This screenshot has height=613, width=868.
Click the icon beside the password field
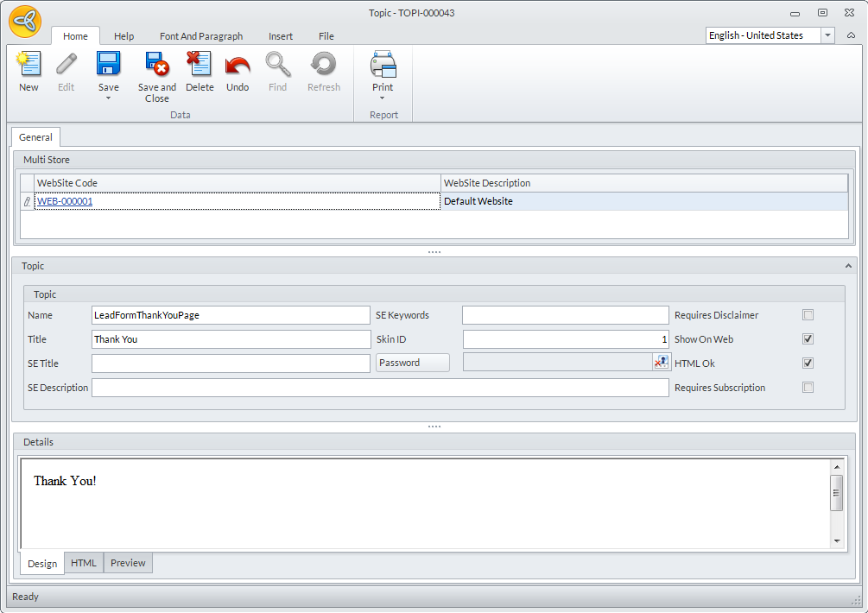pyautogui.click(x=661, y=363)
